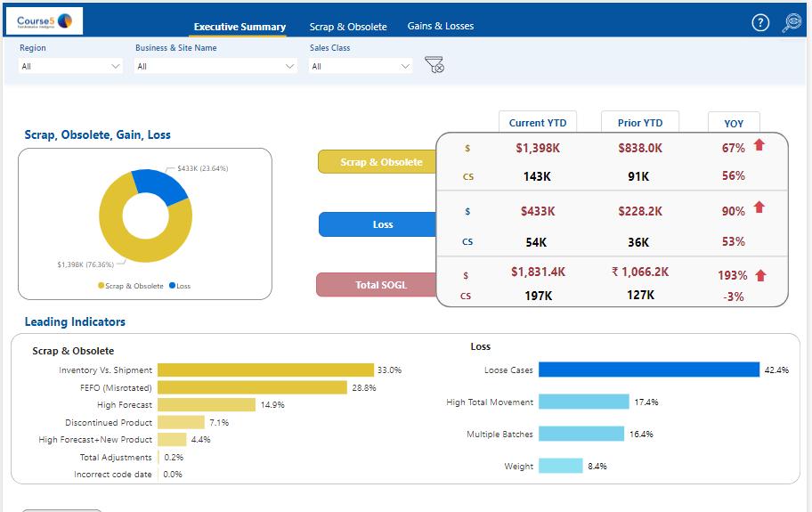This screenshot has width=812, height=512.
Task: Toggle the Loss legend marker
Action: (x=172, y=285)
